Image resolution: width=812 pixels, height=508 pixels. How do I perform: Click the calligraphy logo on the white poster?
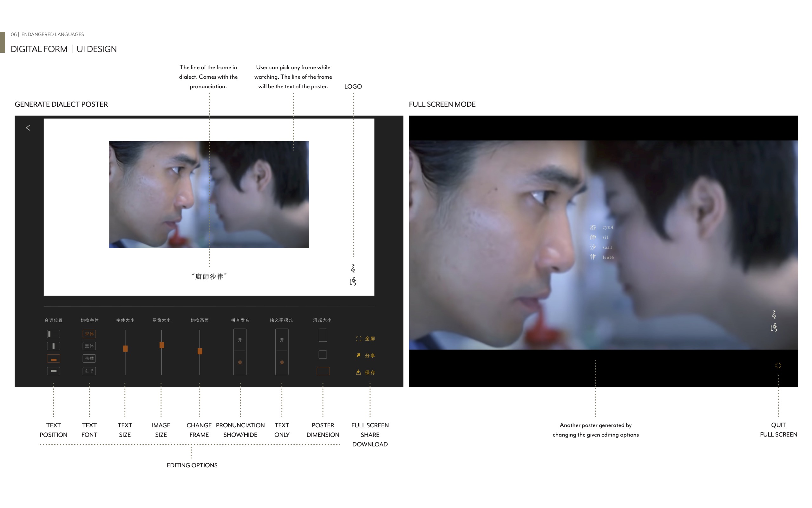353,275
